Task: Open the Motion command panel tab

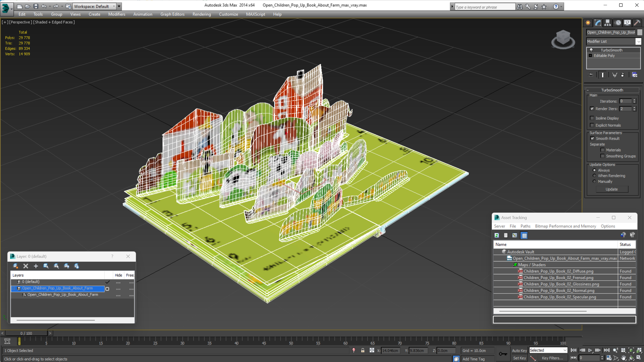Action: click(618, 23)
